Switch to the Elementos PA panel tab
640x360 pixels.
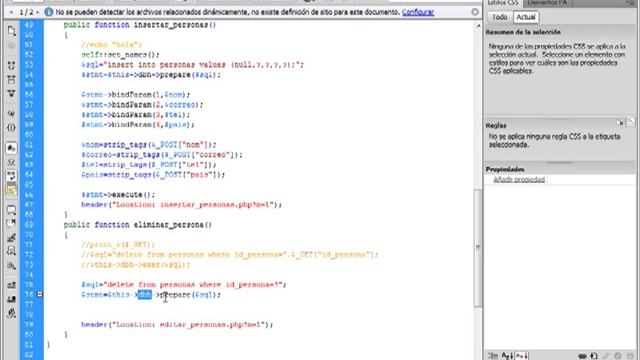coord(547,3)
